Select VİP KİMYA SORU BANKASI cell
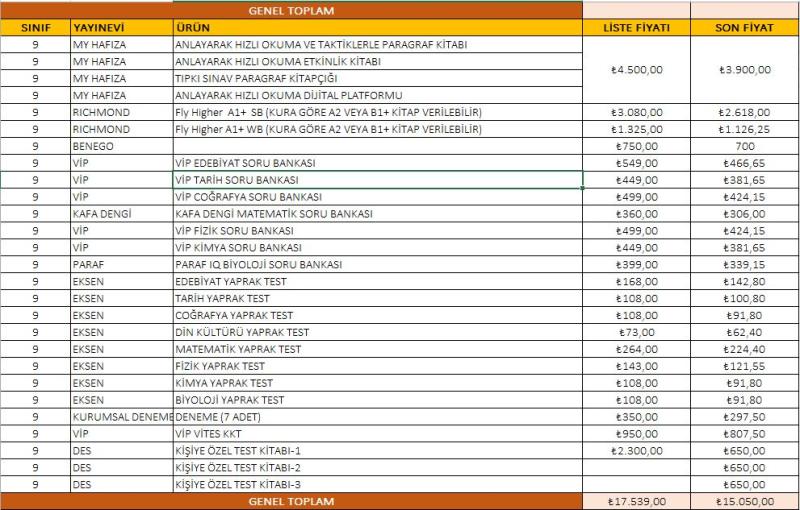 (378, 247)
